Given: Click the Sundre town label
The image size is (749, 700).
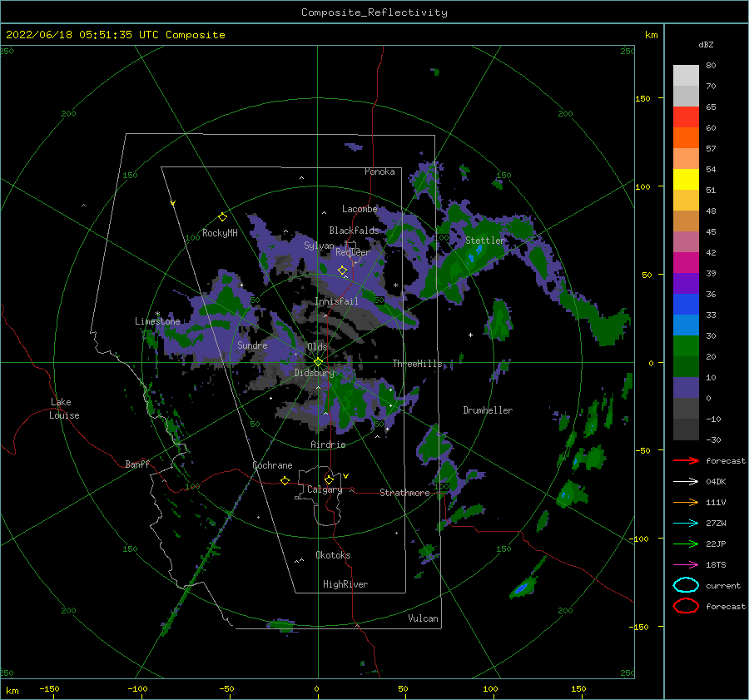Looking at the screenshot, I should 252,345.
